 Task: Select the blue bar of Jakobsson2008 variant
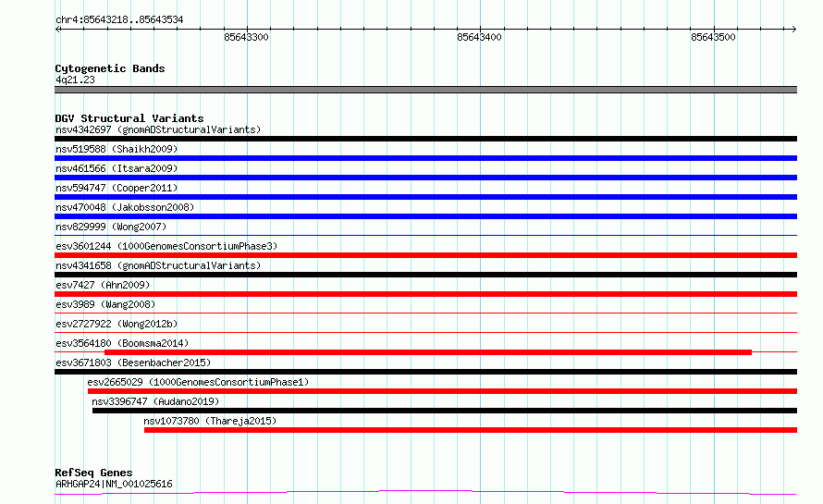(x=425, y=216)
